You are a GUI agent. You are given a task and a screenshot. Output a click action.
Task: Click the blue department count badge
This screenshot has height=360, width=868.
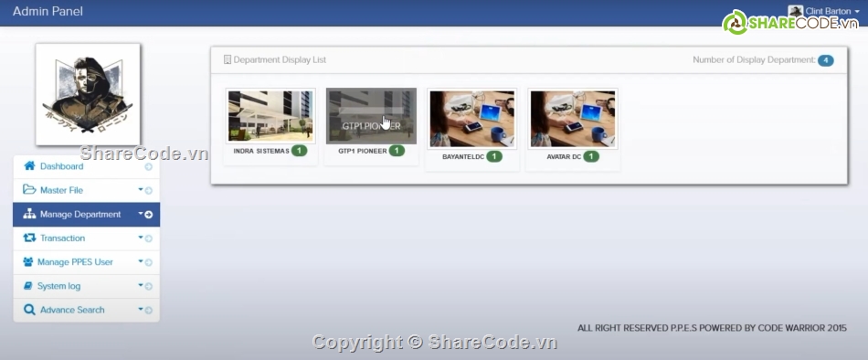point(825,60)
